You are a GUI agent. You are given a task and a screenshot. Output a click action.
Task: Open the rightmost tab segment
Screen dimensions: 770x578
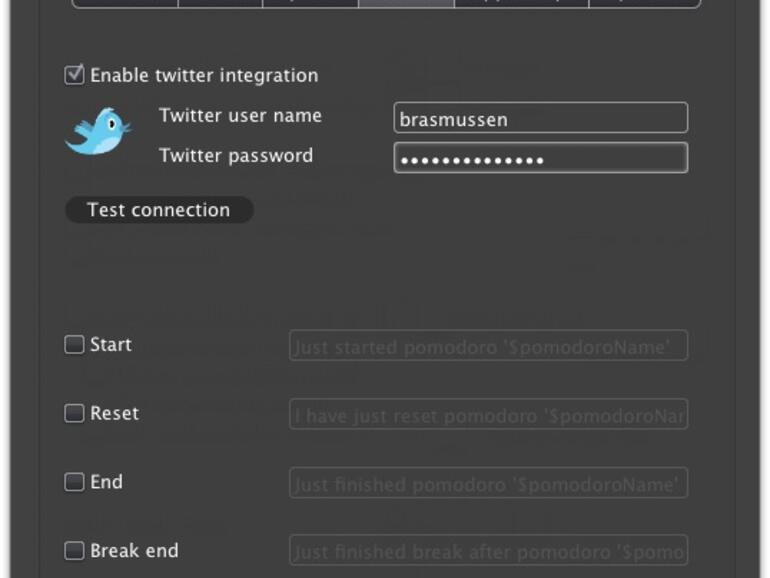click(x=644, y=3)
